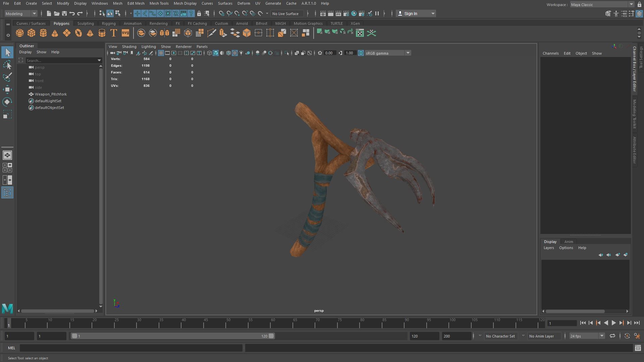This screenshot has height=362, width=644.
Task: Click the Extrude shelf icon
Action: [223, 33]
